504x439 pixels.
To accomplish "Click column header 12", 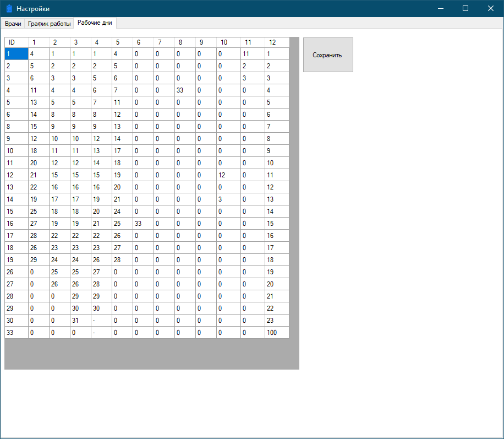I will [x=277, y=42].
